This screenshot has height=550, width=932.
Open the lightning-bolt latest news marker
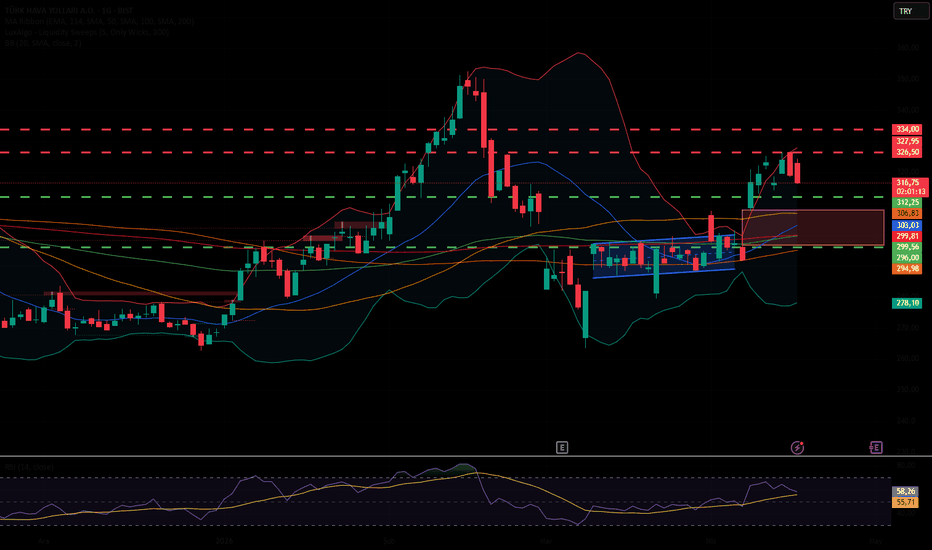coord(797,447)
